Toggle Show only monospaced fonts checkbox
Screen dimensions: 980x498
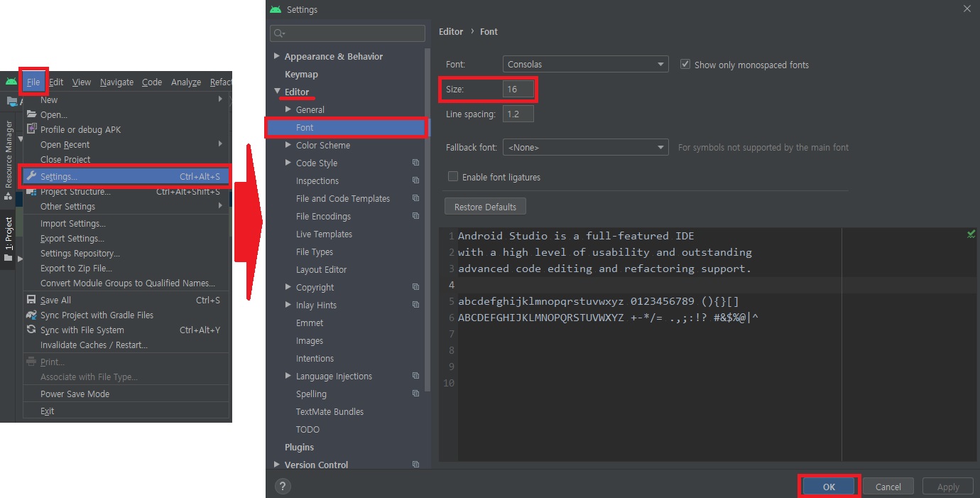[685, 64]
